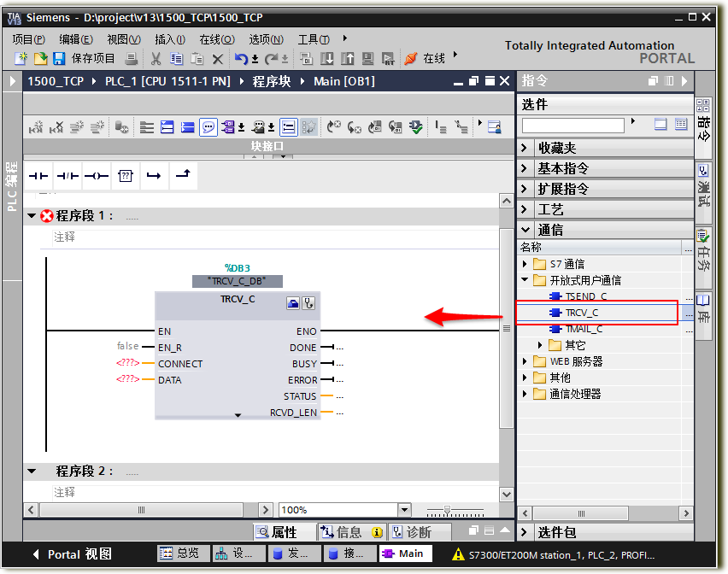Viewport: 728px width, 574px height.
Task: Switch to Portal 视图
Action: 72,554
